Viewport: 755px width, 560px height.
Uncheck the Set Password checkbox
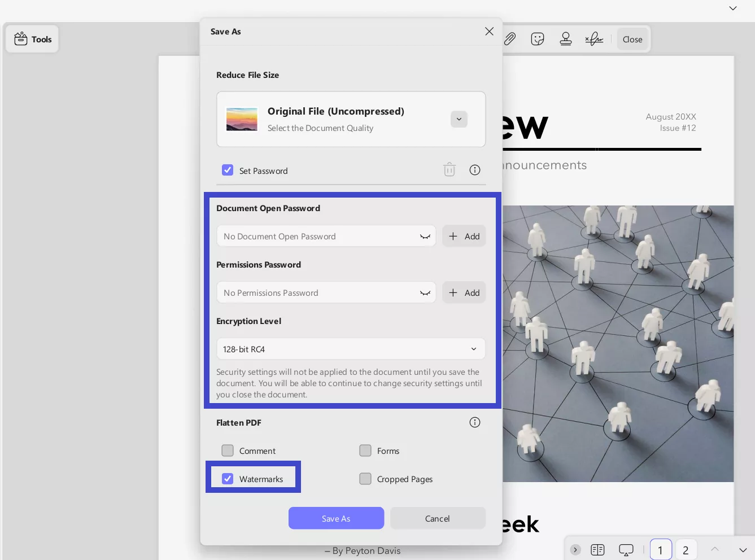[x=228, y=170]
